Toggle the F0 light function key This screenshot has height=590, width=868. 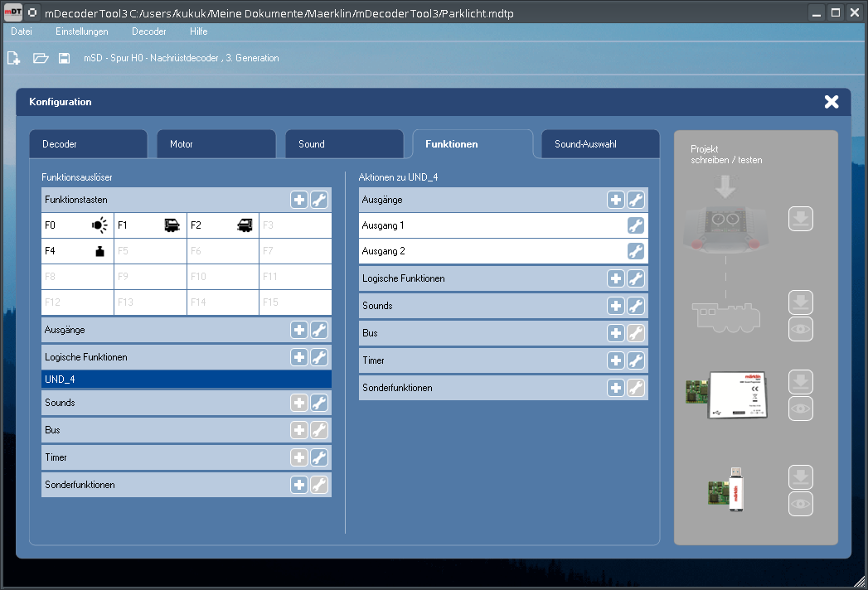click(77, 225)
